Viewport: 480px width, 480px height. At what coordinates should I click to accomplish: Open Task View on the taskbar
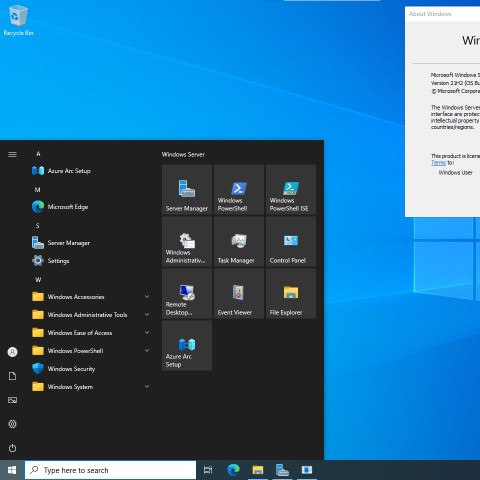tap(208, 470)
